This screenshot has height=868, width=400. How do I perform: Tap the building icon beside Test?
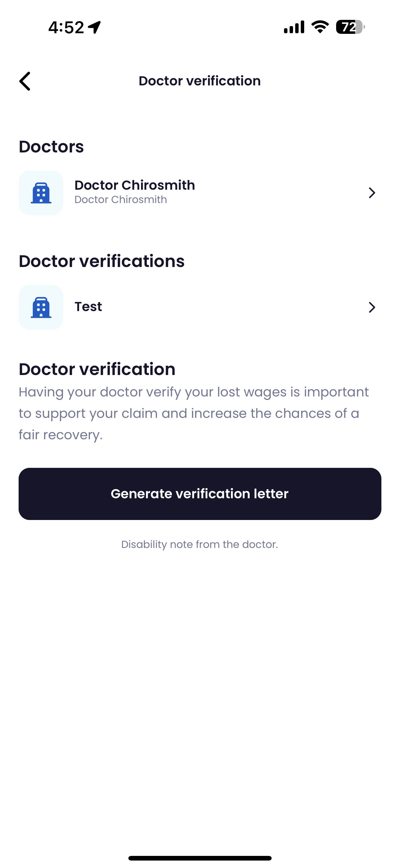click(x=41, y=307)
